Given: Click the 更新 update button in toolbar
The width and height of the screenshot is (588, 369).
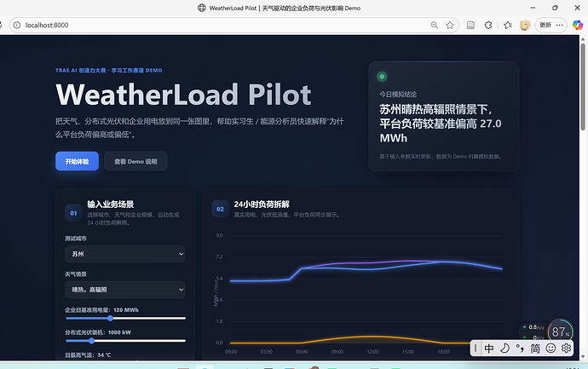Looking at the screenshot, I should pos(545,25).
